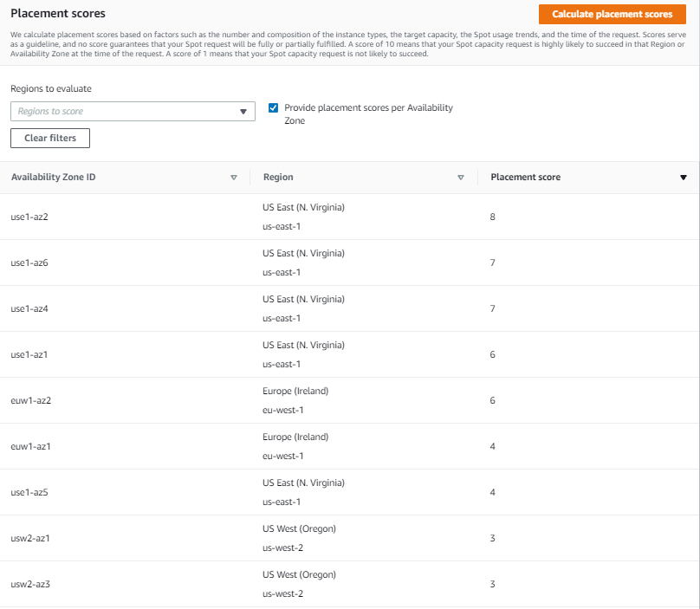Uncheck placement scores per Availability Zone
700x609 pixels.
[273, 107]
